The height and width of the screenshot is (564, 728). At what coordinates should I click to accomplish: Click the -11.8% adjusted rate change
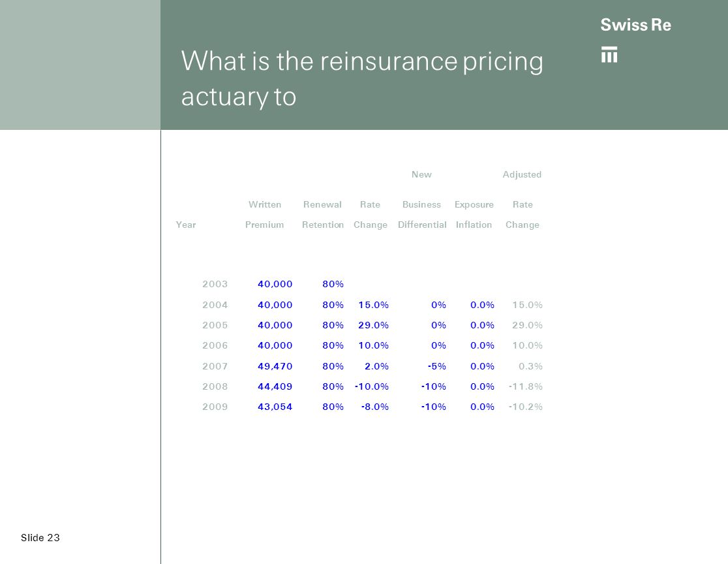(x=526, y=386)
